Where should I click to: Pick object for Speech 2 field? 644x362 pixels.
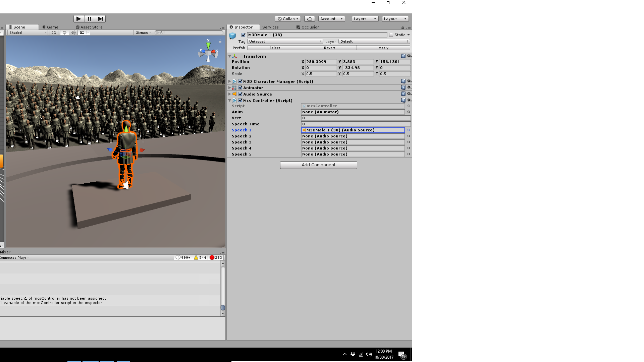coord(409,136)
